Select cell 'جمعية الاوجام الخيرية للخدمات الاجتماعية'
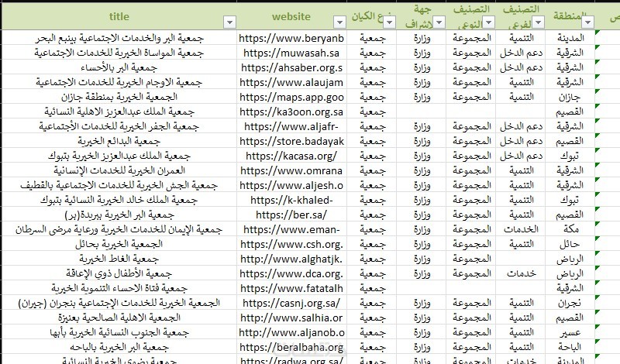620x364 pixels. coord(119,82)
